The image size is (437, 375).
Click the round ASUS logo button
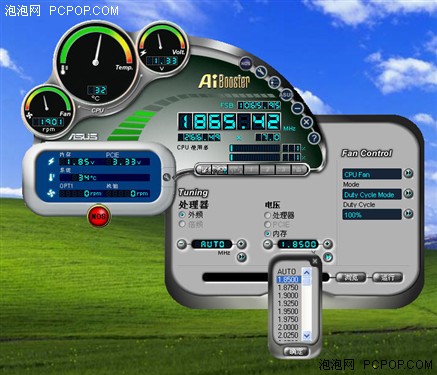(286, 95)
